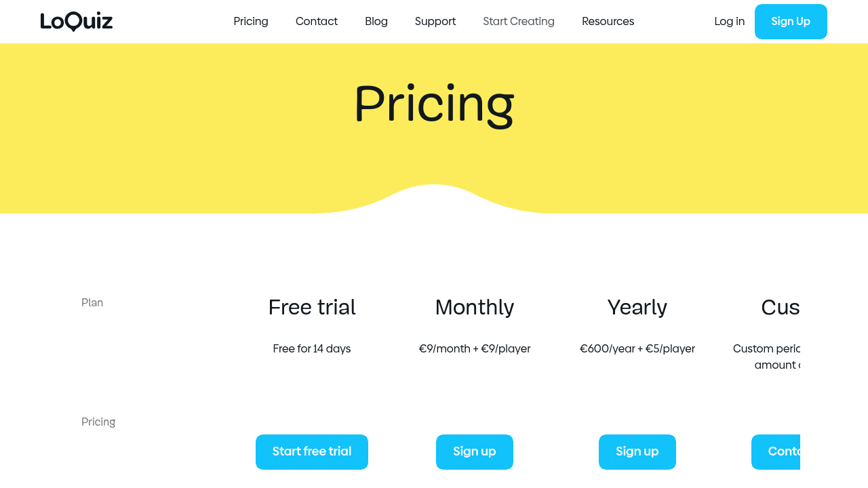This screenshot has height=488, width=868.
Task: Click Start Creating in the top nav
Action: click(519, 22)
